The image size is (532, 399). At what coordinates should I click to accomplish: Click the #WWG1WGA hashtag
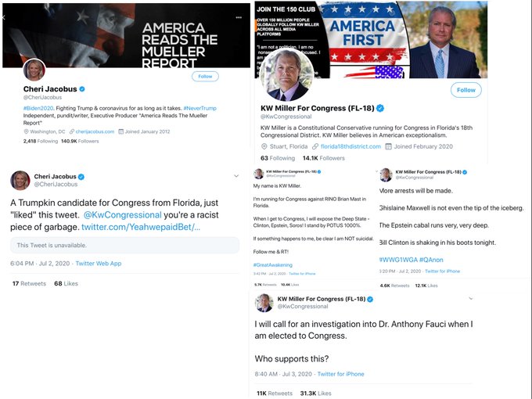coord(398,260)
